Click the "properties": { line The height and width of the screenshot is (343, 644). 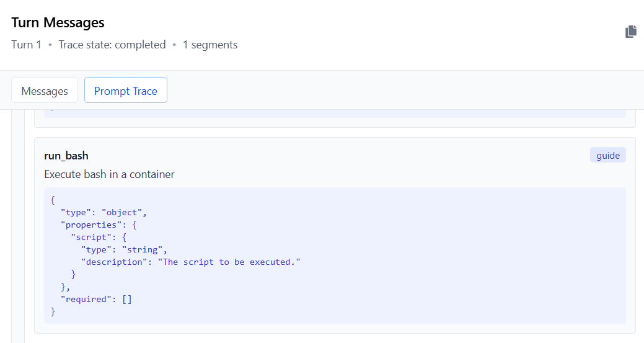click(x=99, y=225)
